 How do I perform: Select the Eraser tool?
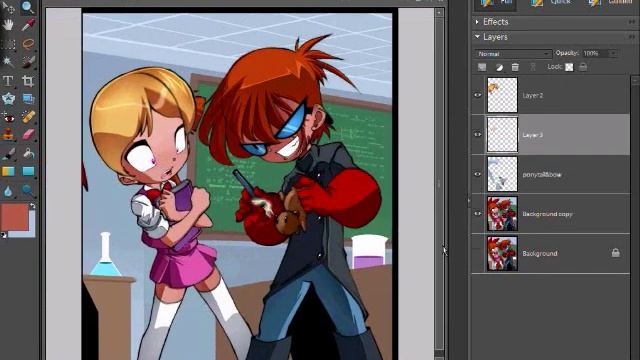[28, 134]
